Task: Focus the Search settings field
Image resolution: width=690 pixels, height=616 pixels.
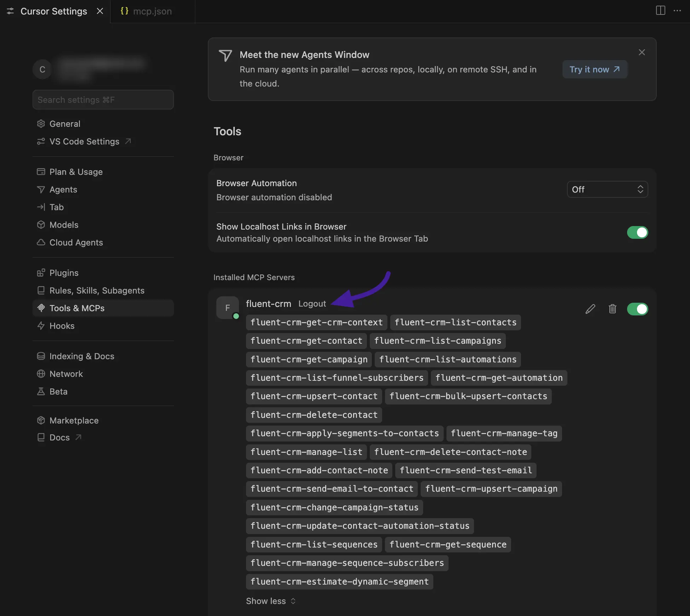Action: tap(103, 100)
